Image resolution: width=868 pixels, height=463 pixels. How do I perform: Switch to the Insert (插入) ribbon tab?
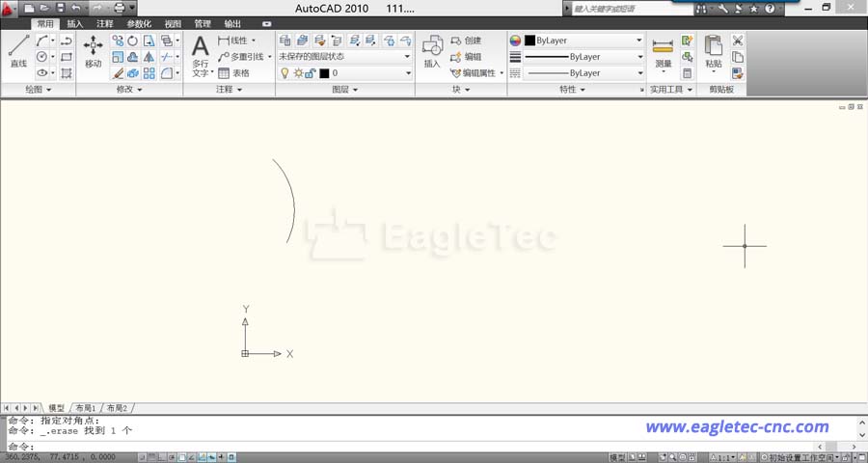point(74,24)
